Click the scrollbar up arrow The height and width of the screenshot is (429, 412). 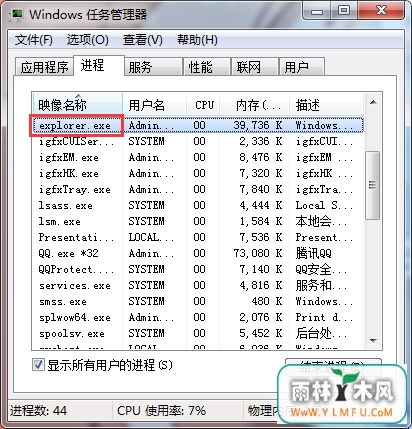tap(373, 102)
